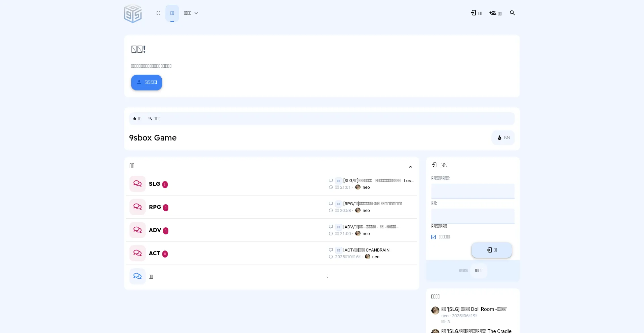This screenshot has width=644, height=333.
Task: Click the login submit button in sidebar
Action: point(491,250)
